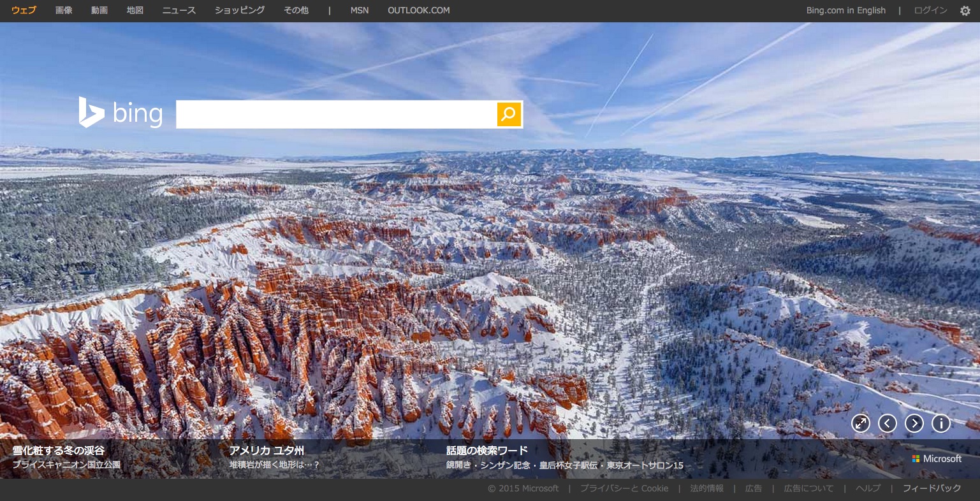This screenshot has height=501, width=980.
Task: Go to ニュース (News) section
Action: tap(179, 10)
